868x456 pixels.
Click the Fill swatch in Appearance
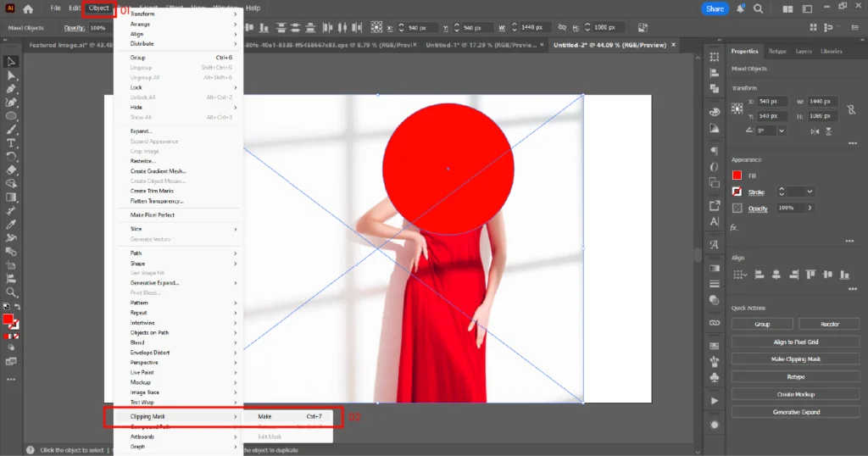tap(737, 175)
